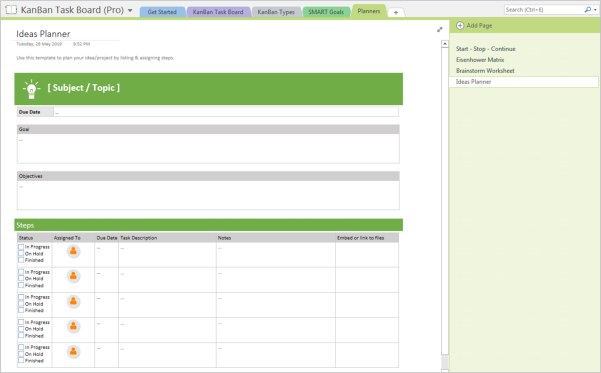Viewport: 601px width, 373px height.
Task: Focus the Search (Ctrl+E) box
Action: coord(544,10)
